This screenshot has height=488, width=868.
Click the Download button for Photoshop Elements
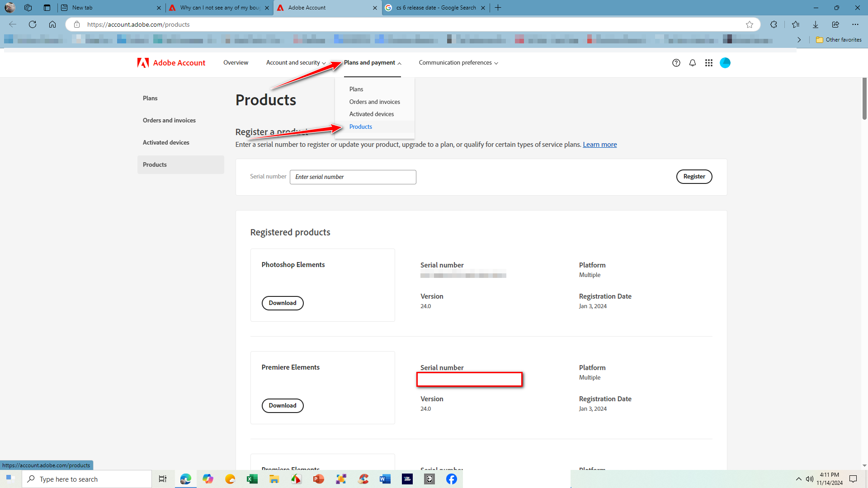pyautogui.click(x=283, y=303)
